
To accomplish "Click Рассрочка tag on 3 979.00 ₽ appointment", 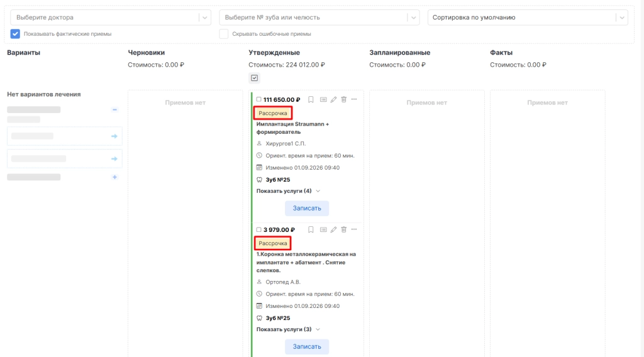I will pyautogui.click(x=273, y=243).
